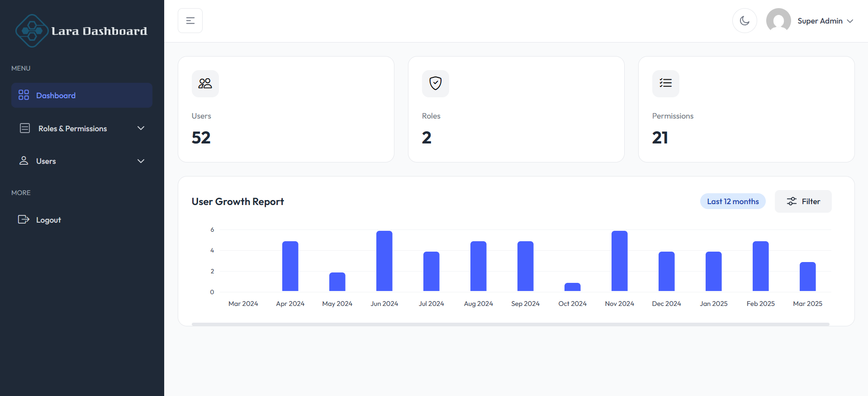Click the Permissions card label

(673, 116)
